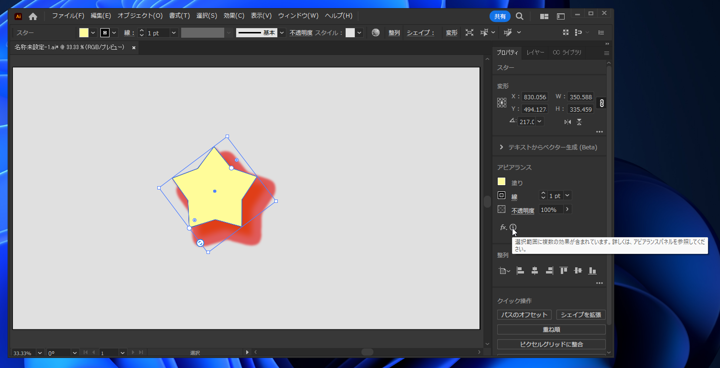This screenshot has height=368, width=720.
Task: Click the 重ね順 button
Action: (551, 329)
